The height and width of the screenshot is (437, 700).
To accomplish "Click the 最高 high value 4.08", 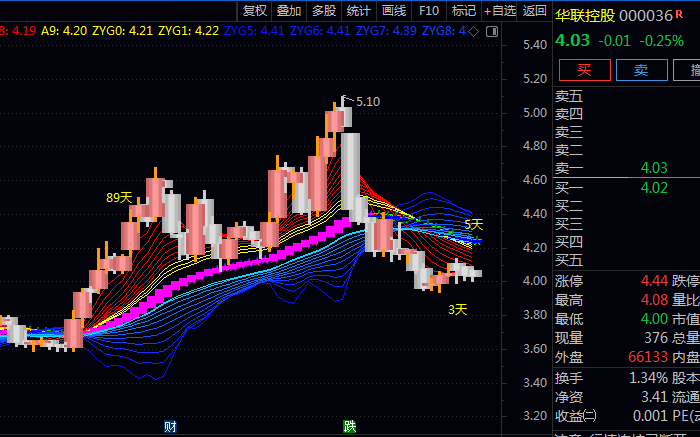I will pos(654,300).
